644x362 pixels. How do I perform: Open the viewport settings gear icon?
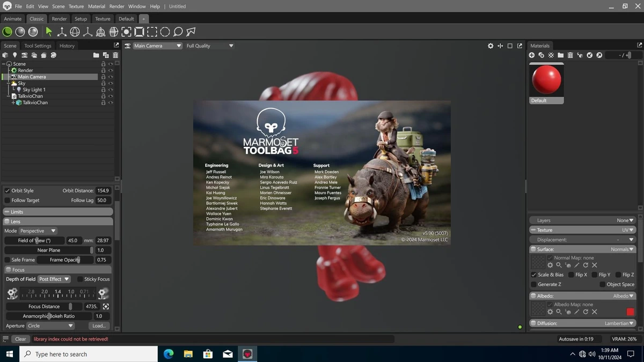pyautogui.click(x=491, y=46)
